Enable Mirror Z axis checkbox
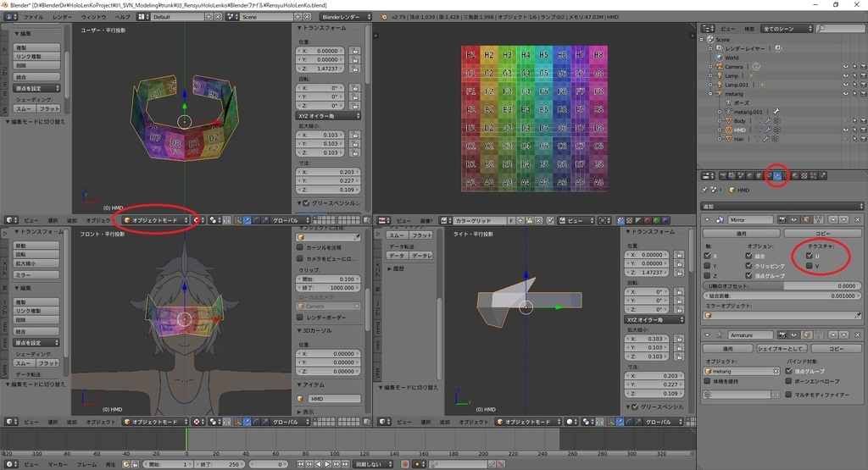 pos(707,275)
